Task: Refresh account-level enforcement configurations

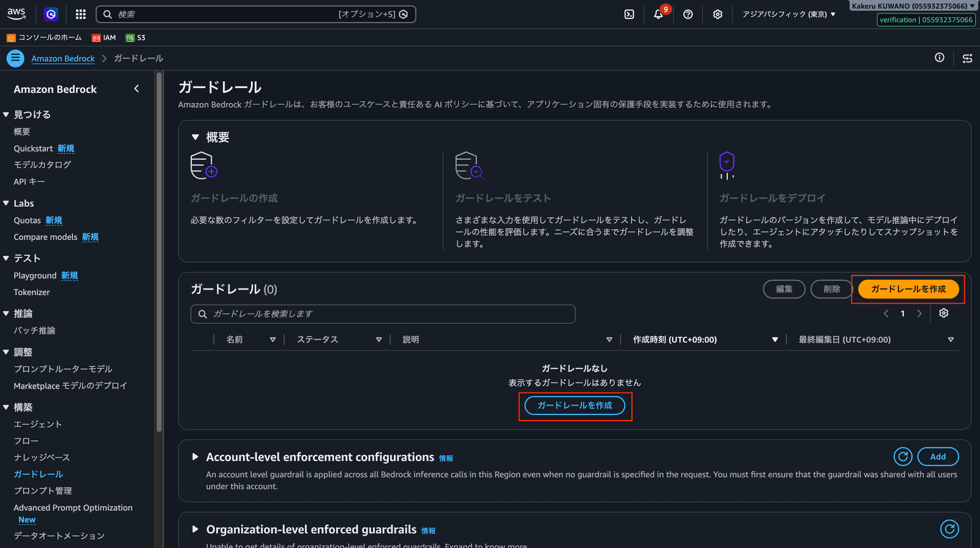Action: point(903,457)
